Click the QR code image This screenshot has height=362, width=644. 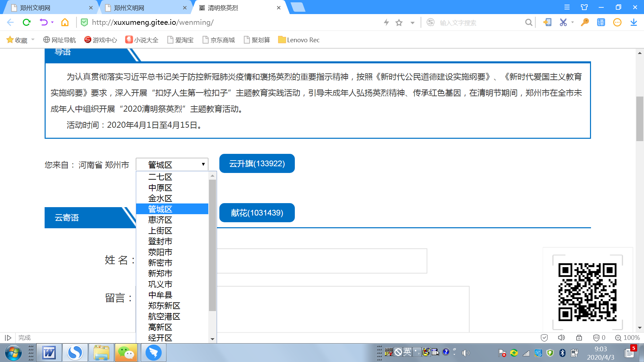[x=587, y=292]
